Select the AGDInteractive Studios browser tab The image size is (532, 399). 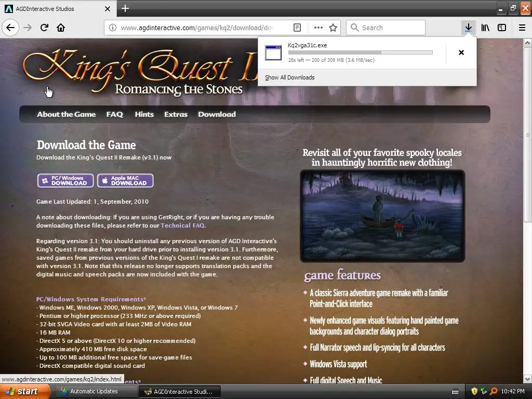point(58,9)
